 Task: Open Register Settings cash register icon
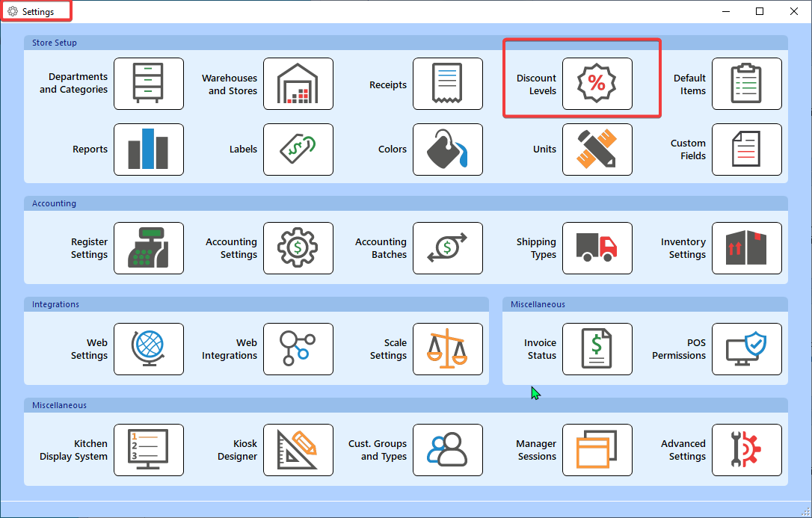click(x=148, y=248)
